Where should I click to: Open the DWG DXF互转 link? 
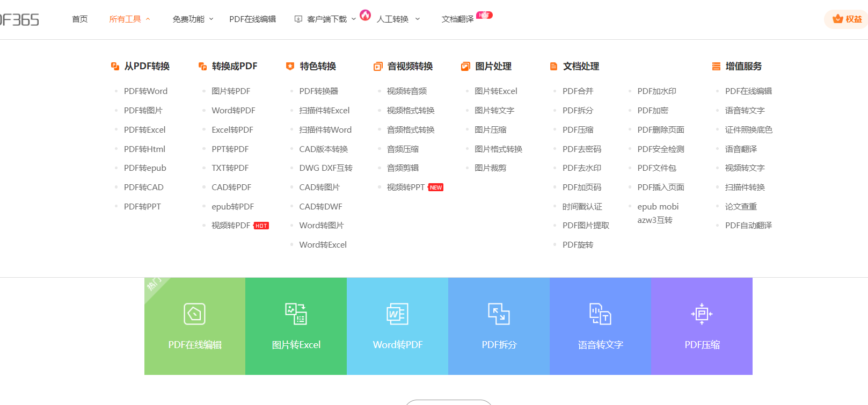[x=326, y=168]
